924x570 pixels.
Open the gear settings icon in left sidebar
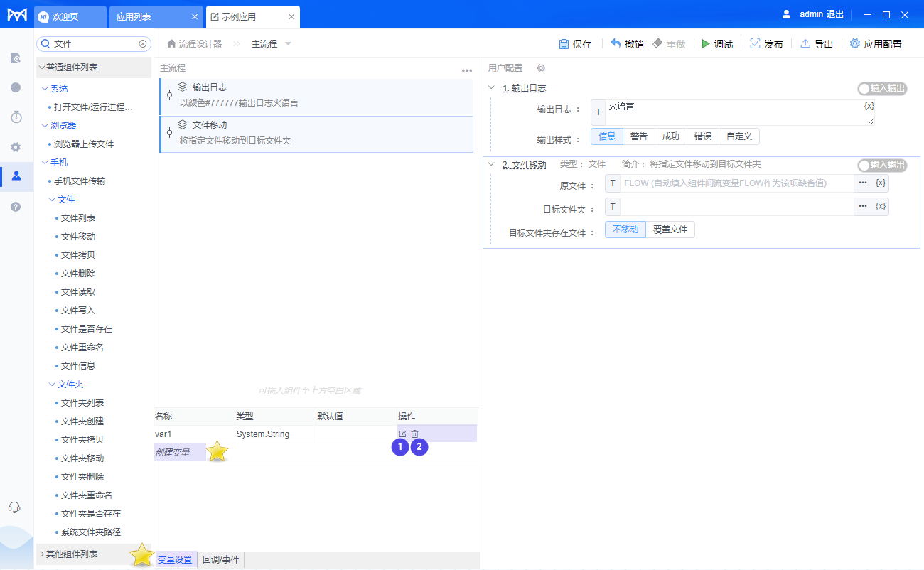[16, 147]
